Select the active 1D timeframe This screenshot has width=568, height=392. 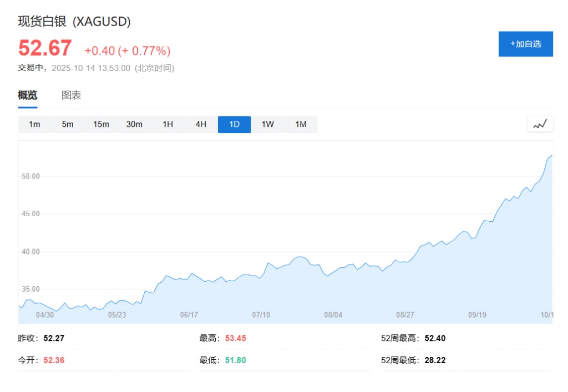[x=234, y=124]
